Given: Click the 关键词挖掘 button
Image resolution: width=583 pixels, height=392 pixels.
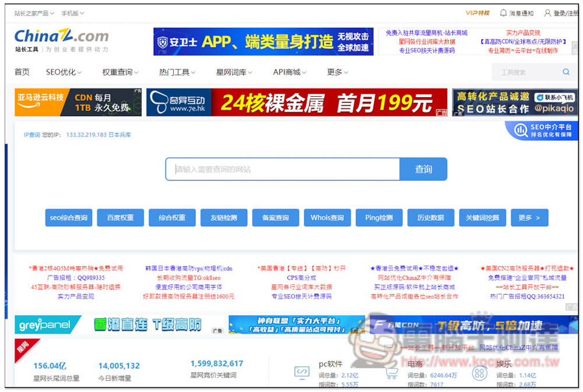Looking at the screenshot, I should [483, 218].
